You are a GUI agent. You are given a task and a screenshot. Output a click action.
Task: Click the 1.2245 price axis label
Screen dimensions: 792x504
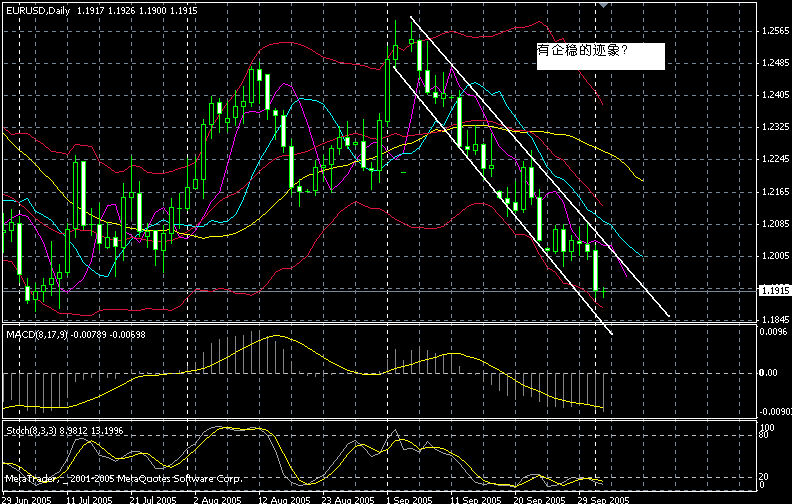pyautogui.click(x=775, y=159)
